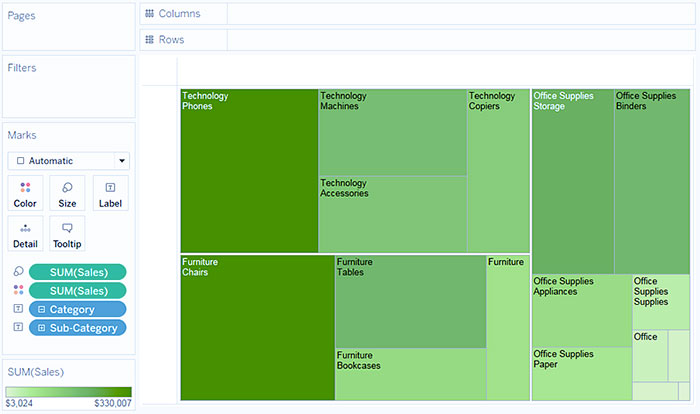This screenshot has height=414, width=700.
Task: Select the Technology Phones treemap tile
Action: click(250, 171)
